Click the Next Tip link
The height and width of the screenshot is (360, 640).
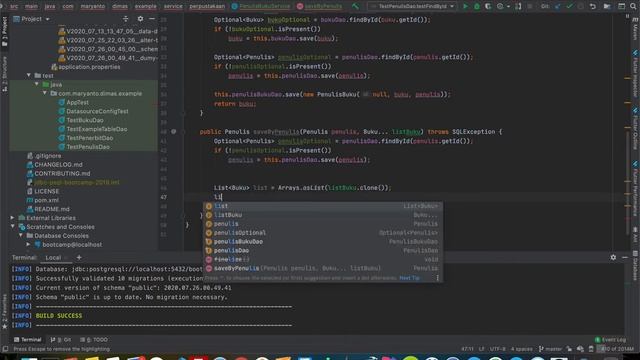(x=409, y=278)
